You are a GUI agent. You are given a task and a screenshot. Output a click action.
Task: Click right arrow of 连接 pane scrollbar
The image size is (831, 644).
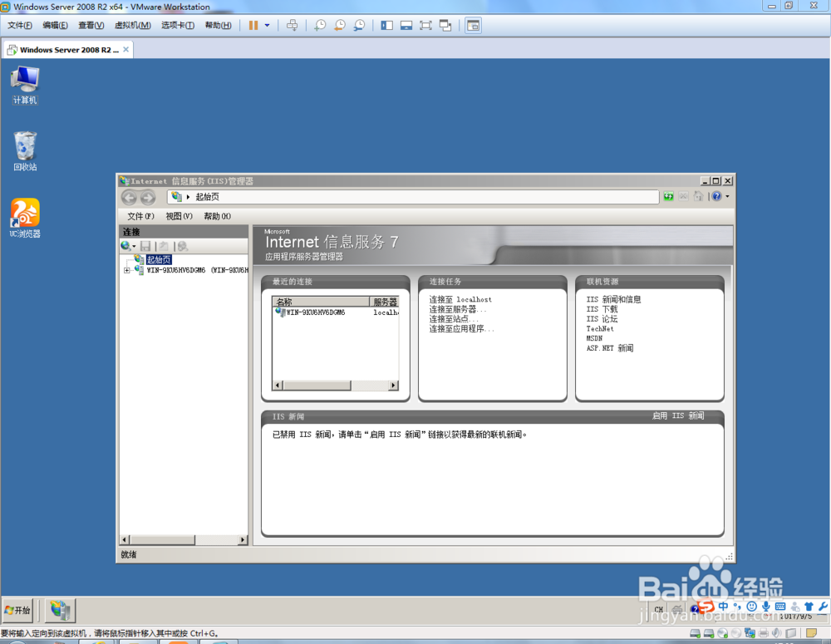click(x=243, y=540)
